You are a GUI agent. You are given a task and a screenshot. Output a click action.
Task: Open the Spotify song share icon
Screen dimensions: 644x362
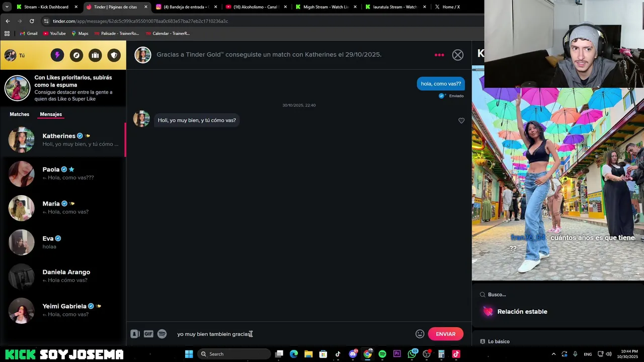click(x=162, y=334)
